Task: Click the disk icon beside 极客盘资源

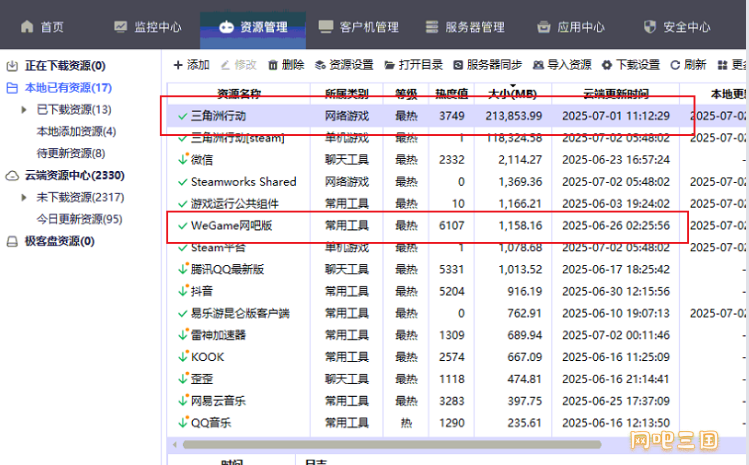Action: click(12, 241)
